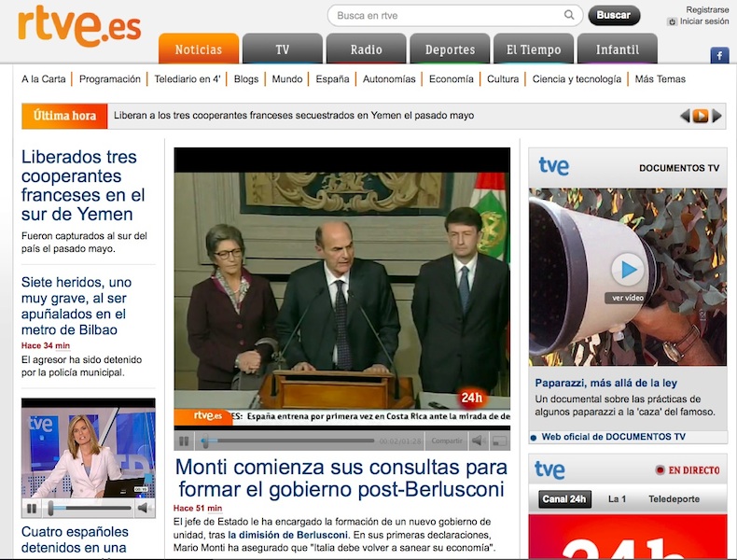Click the rtve.es logo
Image resolution: width=737 pixels, height=560 pixels.
[x=79, y=25]
